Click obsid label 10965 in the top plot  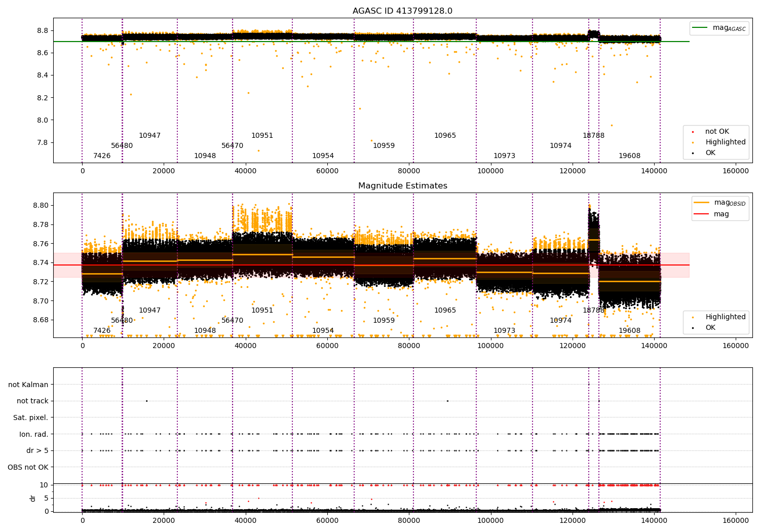(445, 135)
